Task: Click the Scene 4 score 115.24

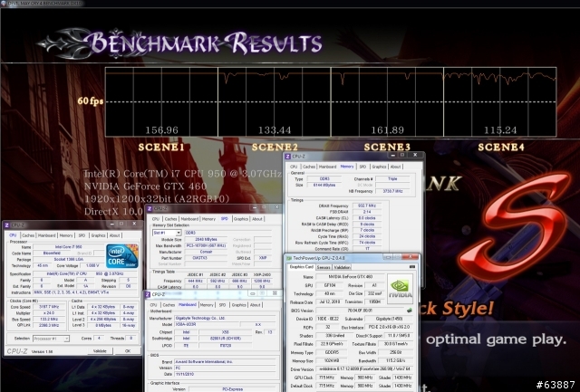Action: [x=500, y=130]
